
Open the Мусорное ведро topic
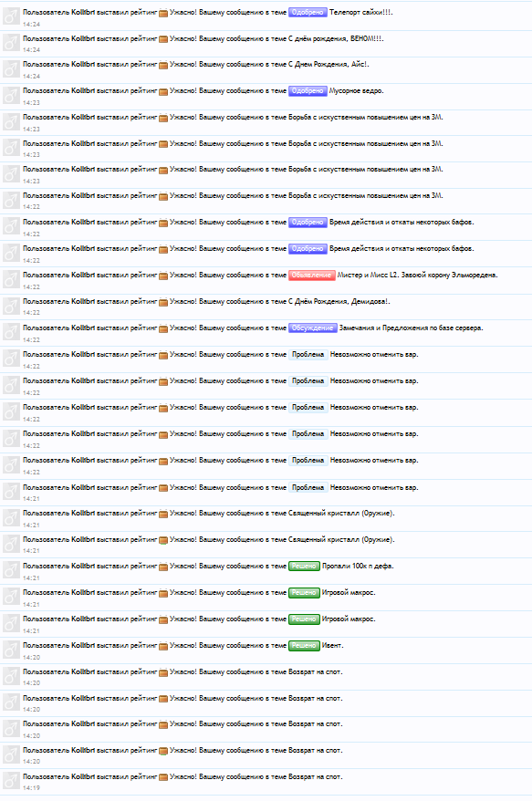356,91
